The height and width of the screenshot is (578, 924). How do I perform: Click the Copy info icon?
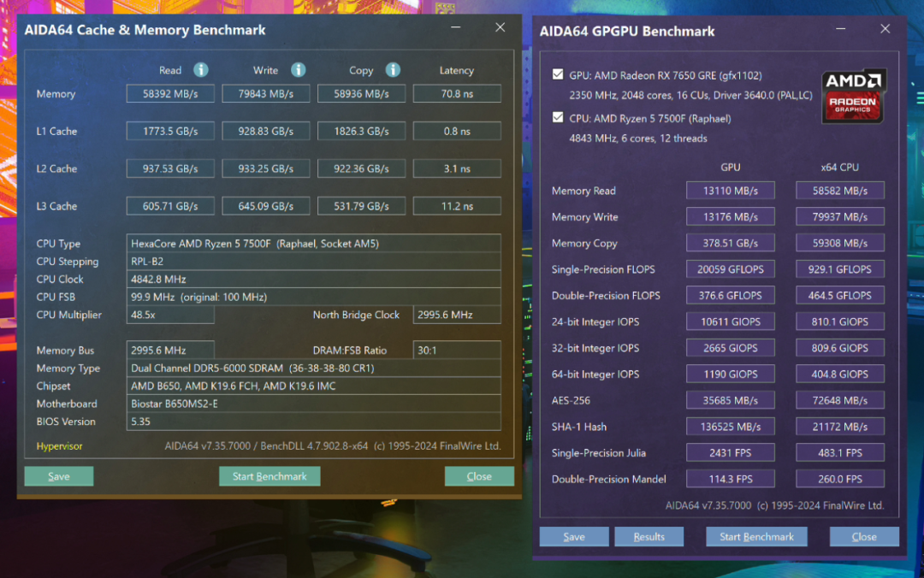[x=393, y=70]
